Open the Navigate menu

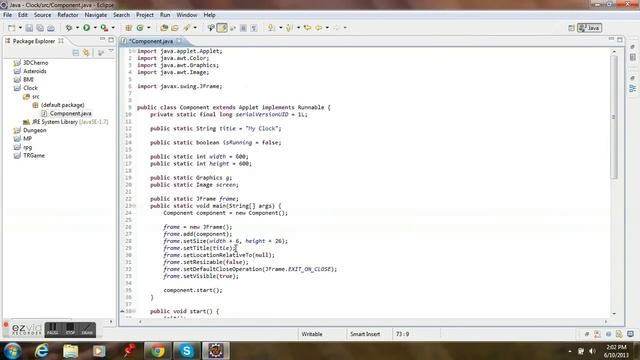click(x=96, y=15)
